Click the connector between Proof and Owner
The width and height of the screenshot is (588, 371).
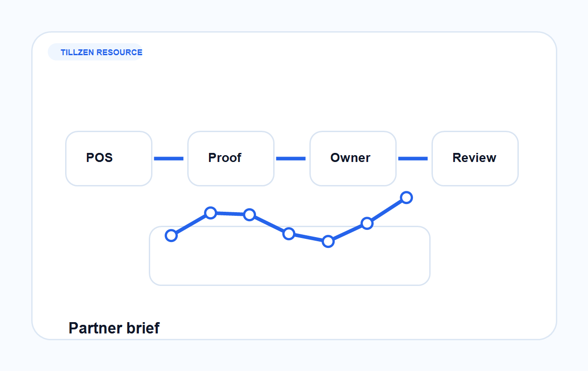(291, 158)
